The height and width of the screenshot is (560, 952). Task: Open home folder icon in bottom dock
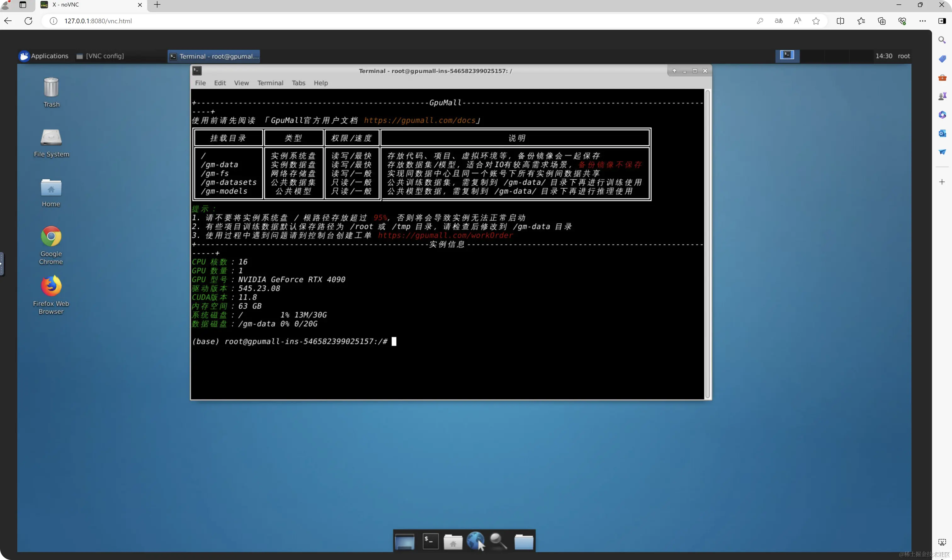pos(453,541)
